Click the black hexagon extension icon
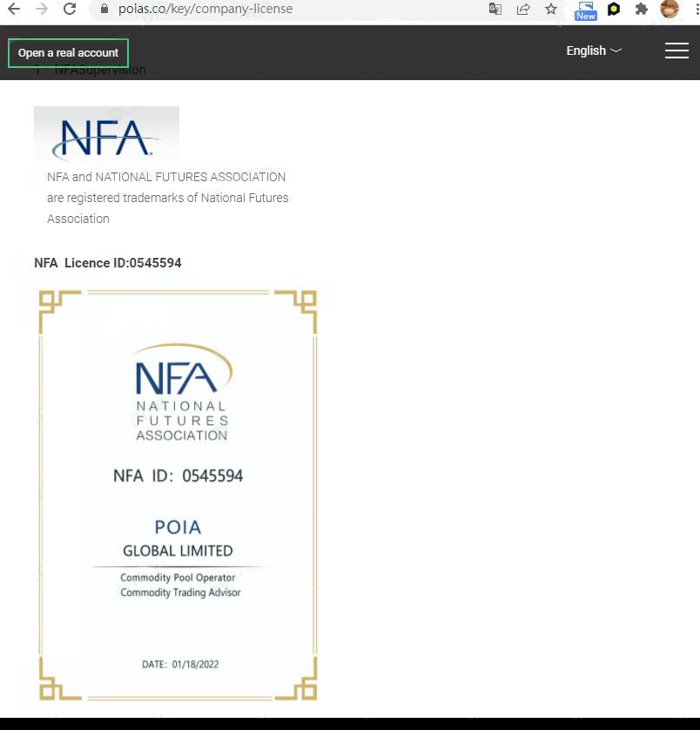Viewport: 700px width, 730px height. [614, 9]
